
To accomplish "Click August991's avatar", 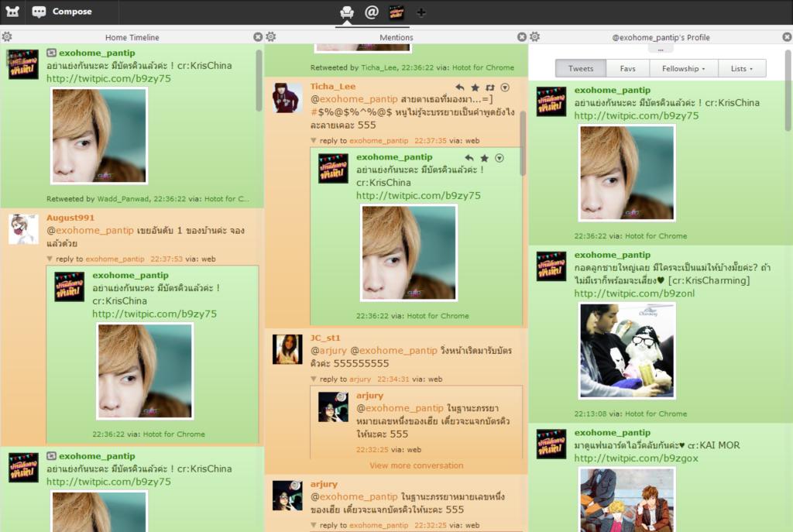I will [23, 228].
